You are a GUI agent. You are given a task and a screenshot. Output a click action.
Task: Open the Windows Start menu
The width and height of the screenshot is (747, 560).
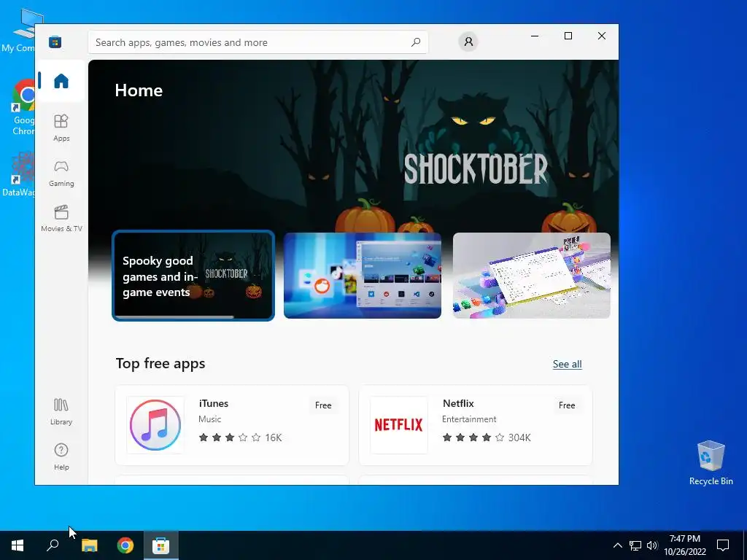[x=18, y=545]
